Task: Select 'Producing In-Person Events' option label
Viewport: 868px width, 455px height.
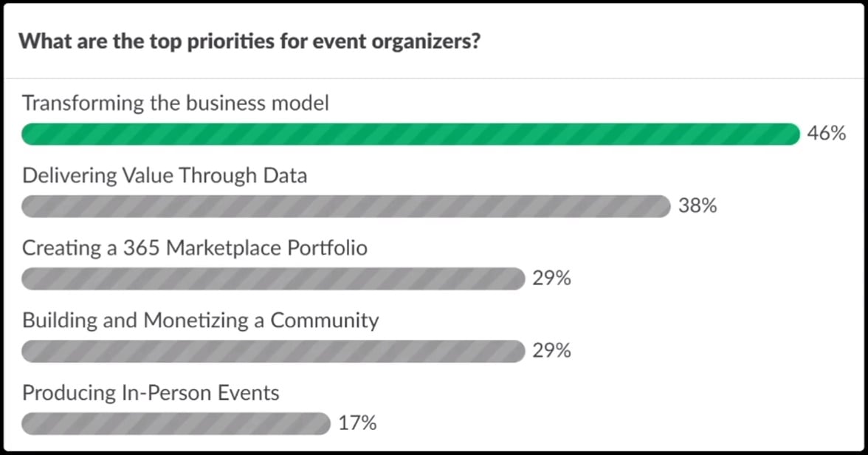Action: coord(151,393)
